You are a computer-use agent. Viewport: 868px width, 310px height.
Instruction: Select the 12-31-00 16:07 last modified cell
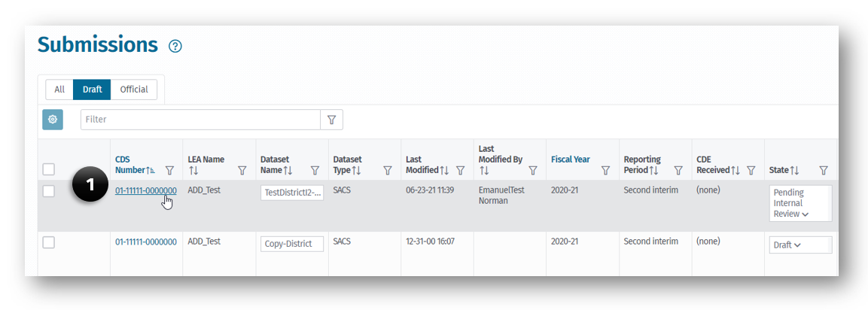430,242
